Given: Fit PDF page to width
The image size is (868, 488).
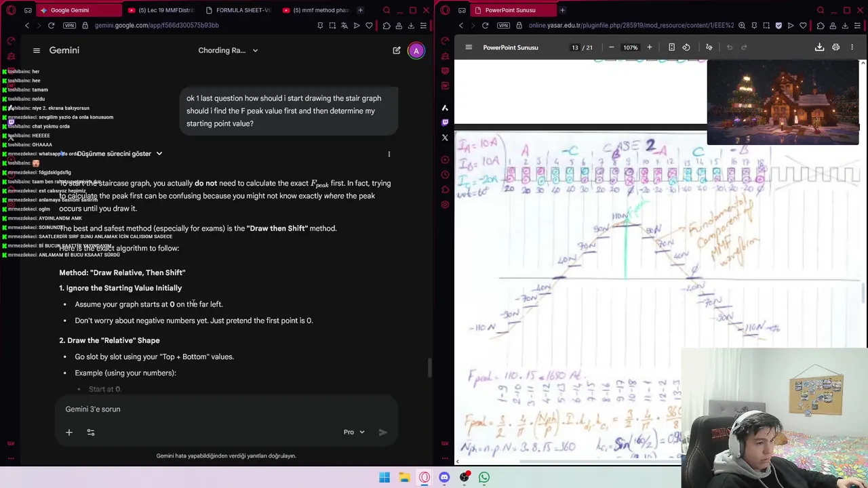Looking at the screenshot, I should [x=671, y=47].
